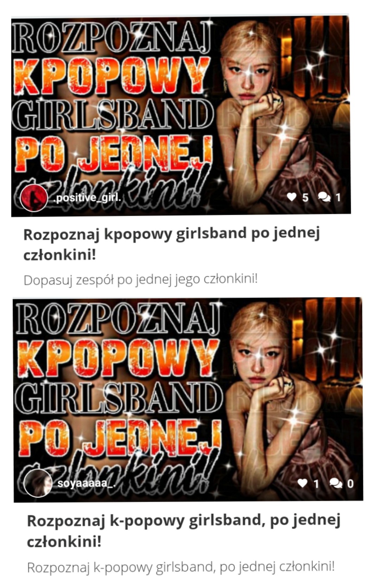Click the comment count 1 on first quiz

[338, 198]
